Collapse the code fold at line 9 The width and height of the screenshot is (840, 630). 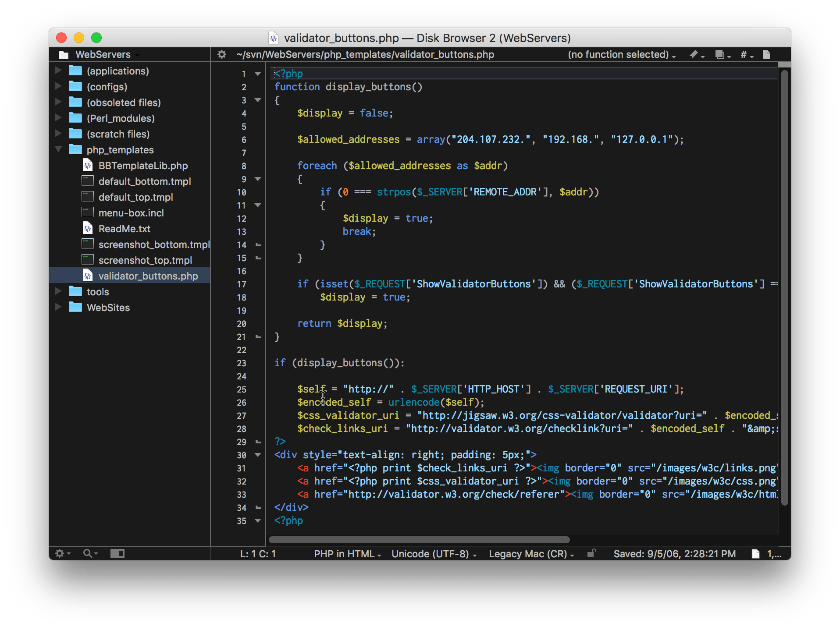coord(258,179)
